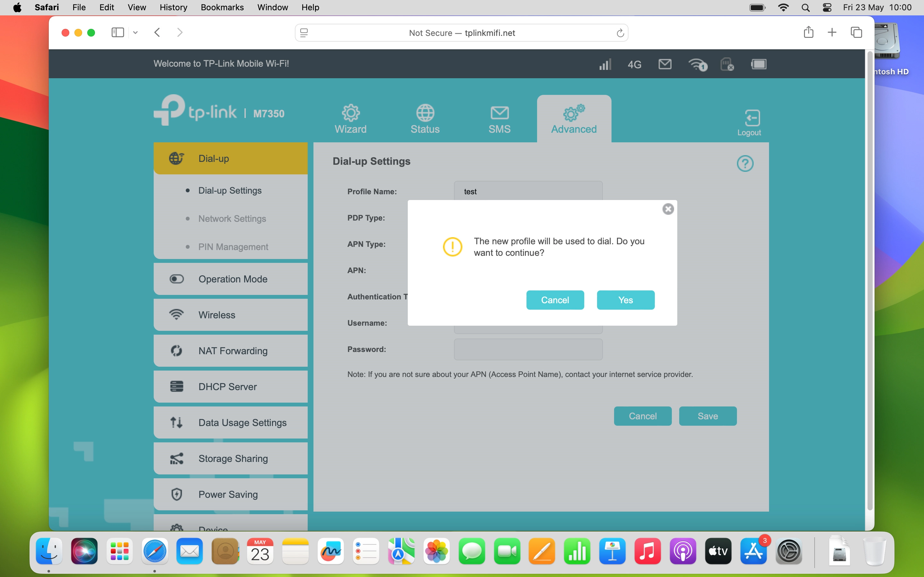Select Network Settings in the sidebar
The image size is (924, 577).
[232, 219]
